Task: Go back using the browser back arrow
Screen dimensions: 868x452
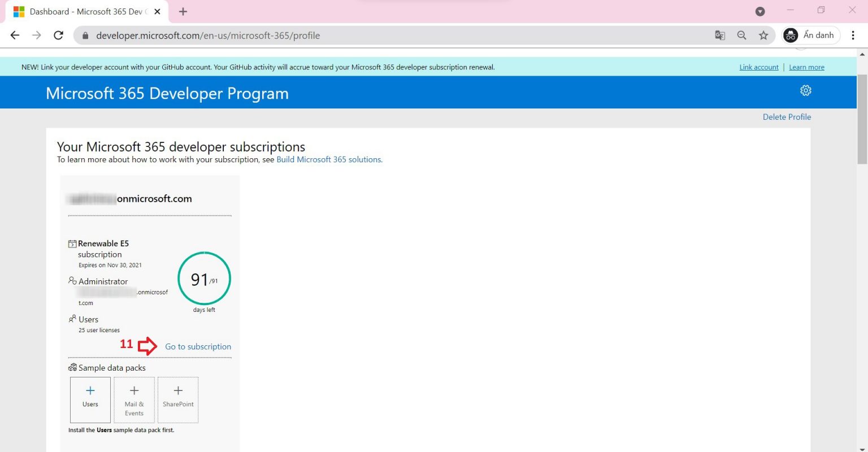Action: (x=15, y=35)
